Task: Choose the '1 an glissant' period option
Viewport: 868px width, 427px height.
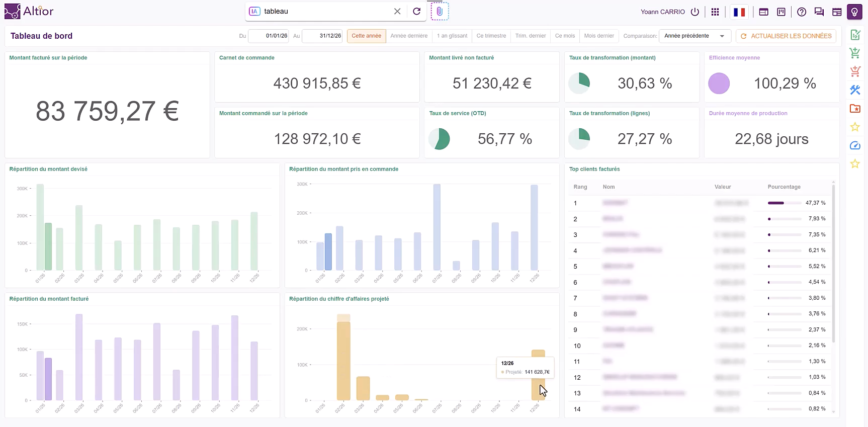Action: tap(452, 36)
